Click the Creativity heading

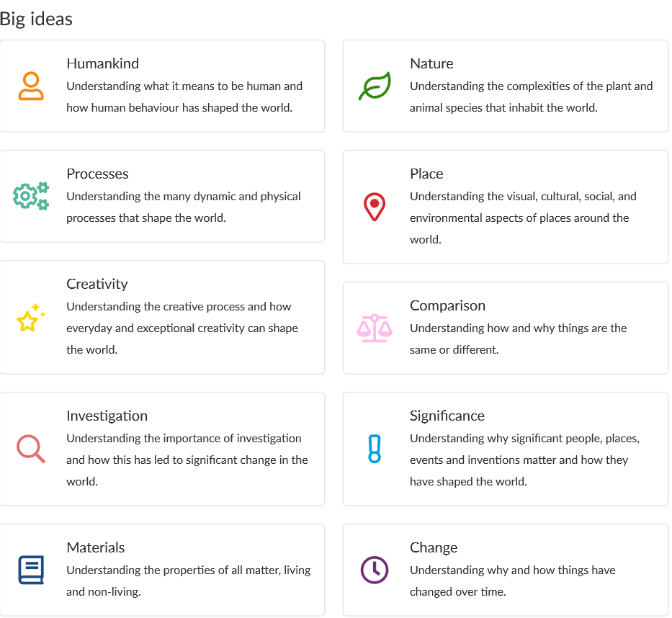click(97, 284)
